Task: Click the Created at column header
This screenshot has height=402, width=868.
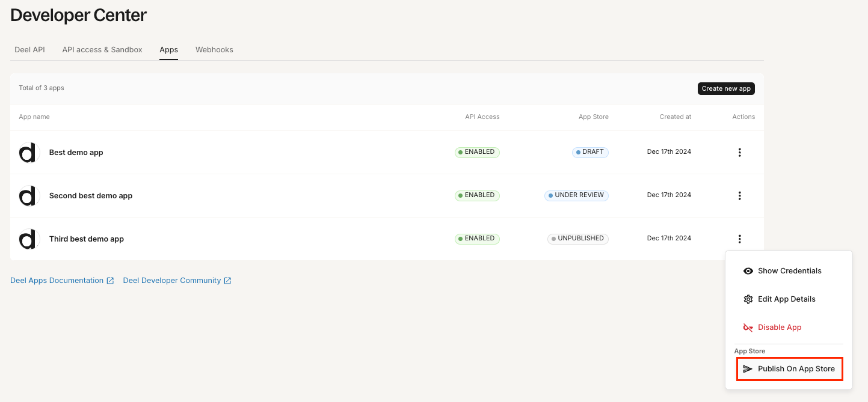Action: [676, 117]
